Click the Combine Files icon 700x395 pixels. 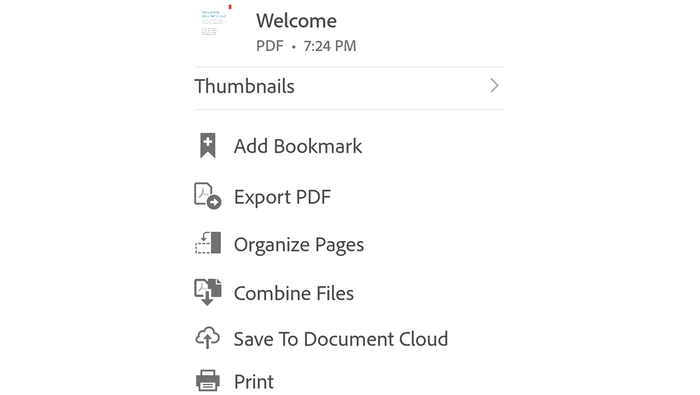click(x=208, y=292)
